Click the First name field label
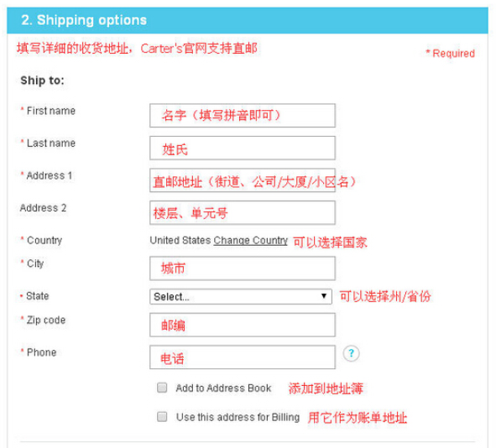 click(51, 111)
